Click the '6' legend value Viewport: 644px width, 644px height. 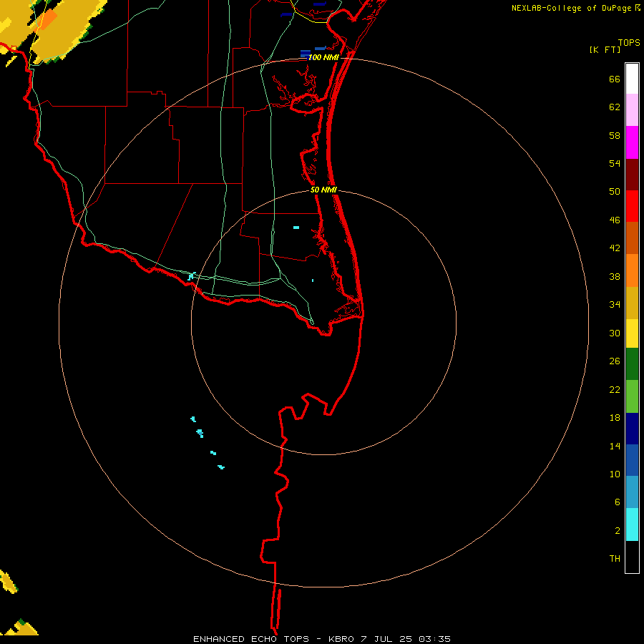(x=618, y=502)
